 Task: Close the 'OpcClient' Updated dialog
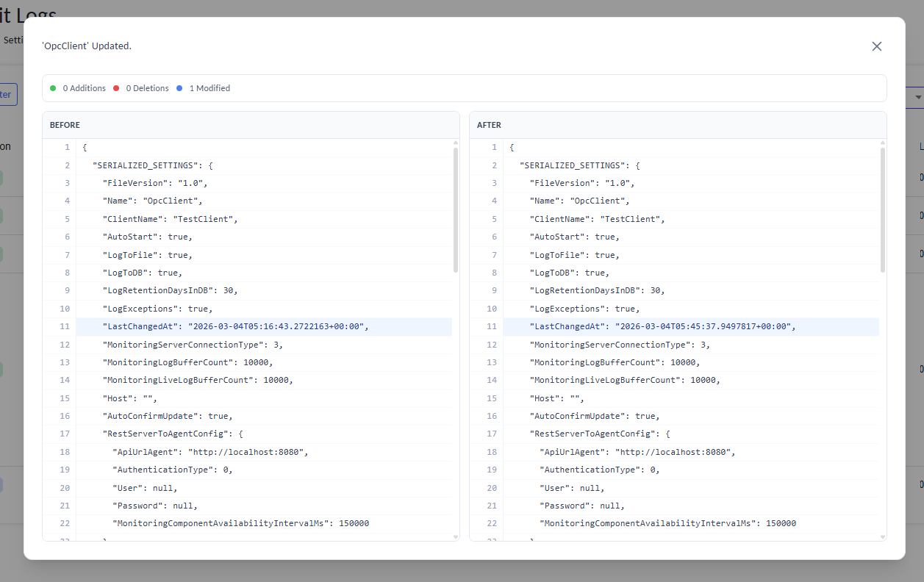tap(876, 46)
